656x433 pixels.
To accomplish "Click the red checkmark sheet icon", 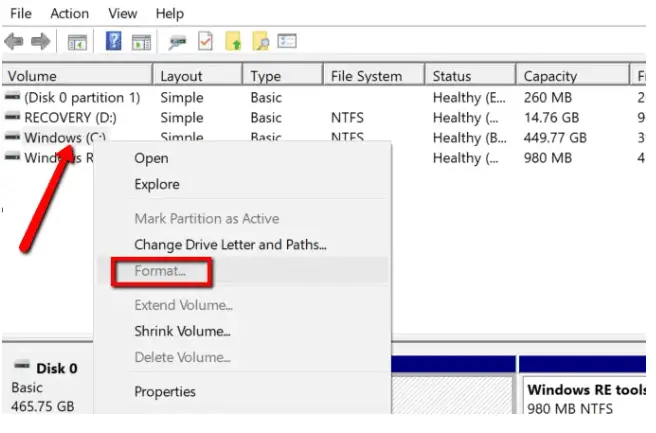I will click(x=205, y=41).
